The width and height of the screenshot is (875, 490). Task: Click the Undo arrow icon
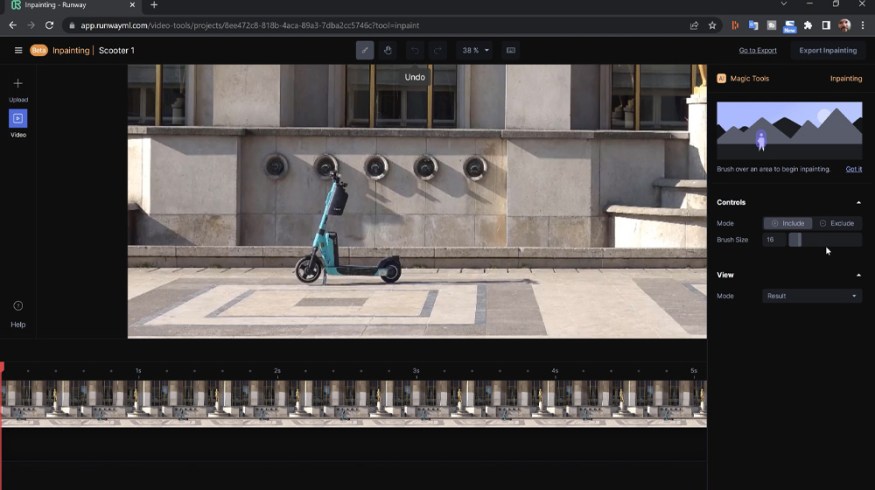tap(414, 50)
